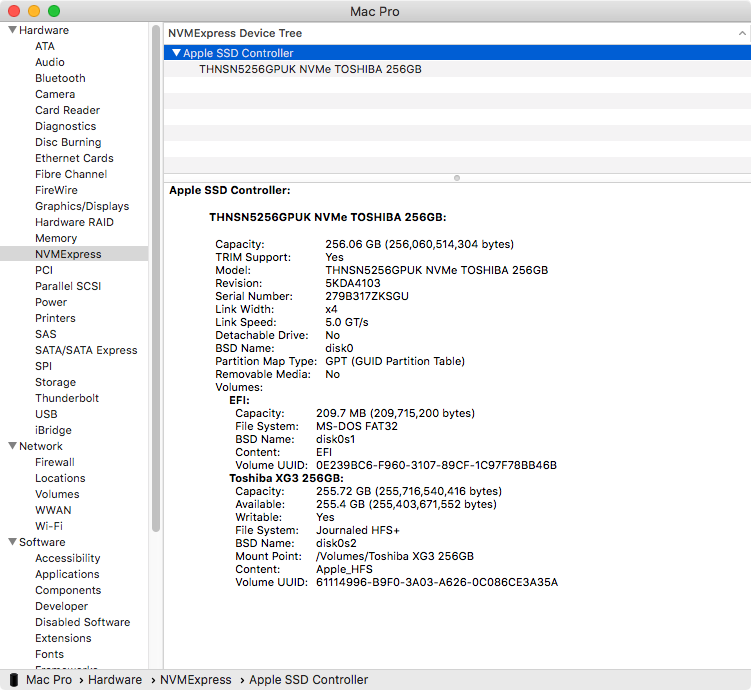The height and width of the screenshot is (690, 751).
Task: Show Storage information
Action: tap(56, 382)
